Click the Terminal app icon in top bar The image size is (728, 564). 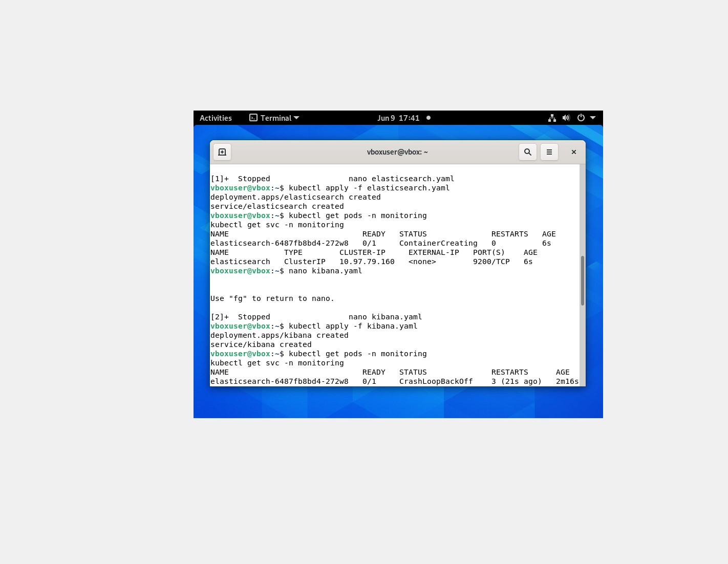click(253, 118)
